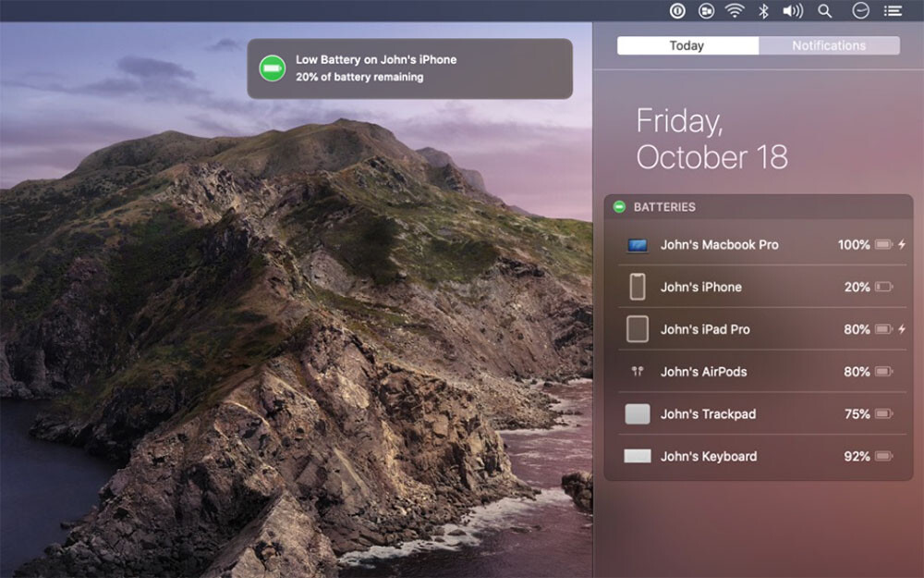
Task: Click the Keyboard device icon
Action: coord(637,456)
